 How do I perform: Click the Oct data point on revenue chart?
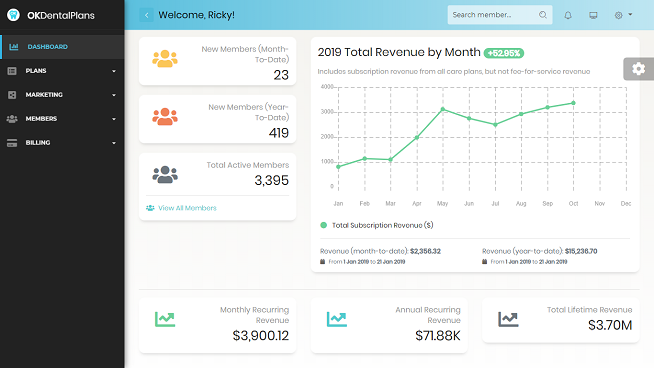(574, 103)
